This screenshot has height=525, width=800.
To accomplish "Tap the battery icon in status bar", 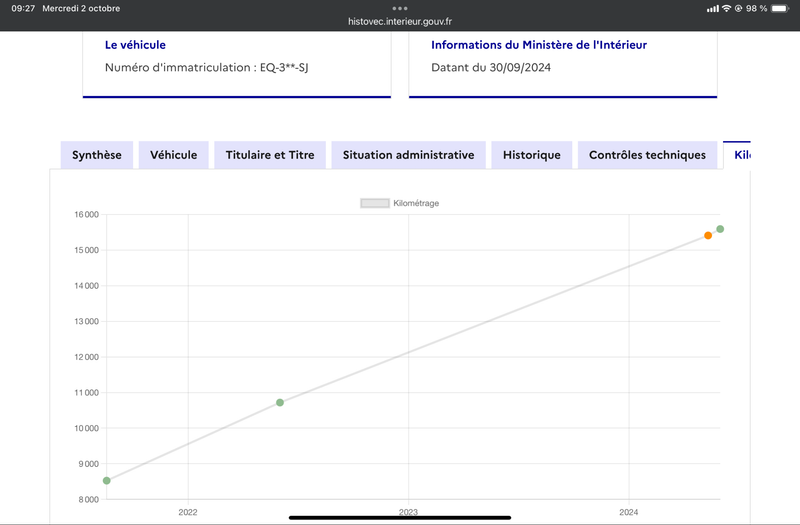I will click(x=780, y=8).
